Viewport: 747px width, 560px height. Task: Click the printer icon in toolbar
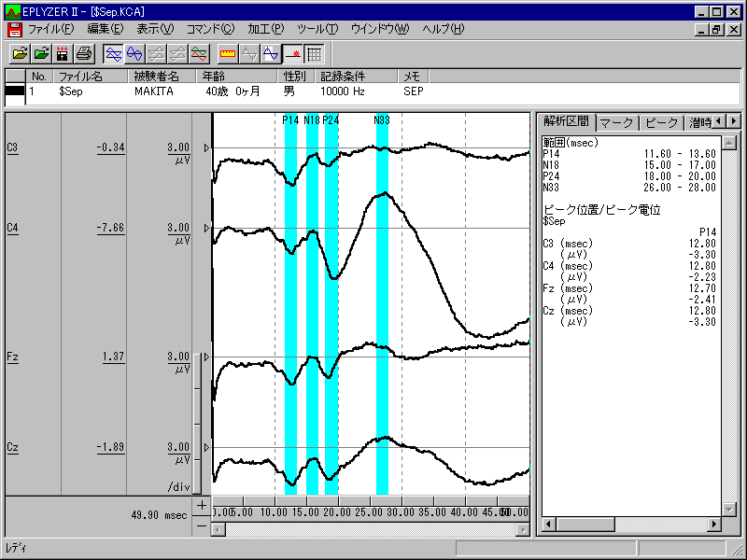84,53
